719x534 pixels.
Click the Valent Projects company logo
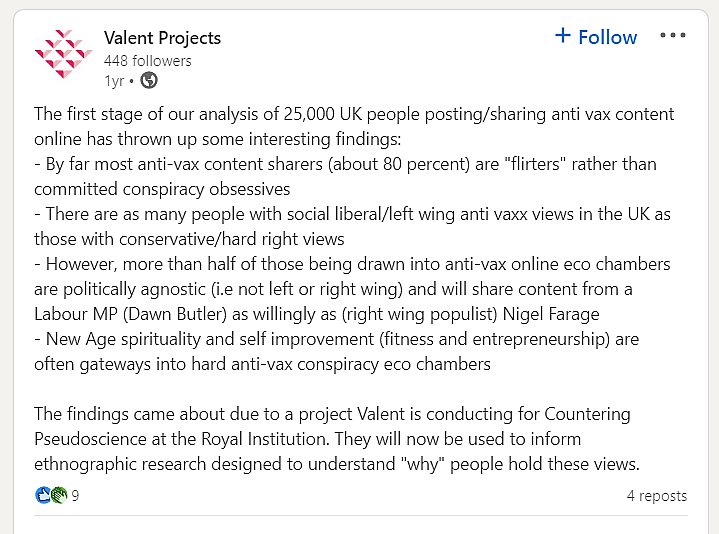63,54
